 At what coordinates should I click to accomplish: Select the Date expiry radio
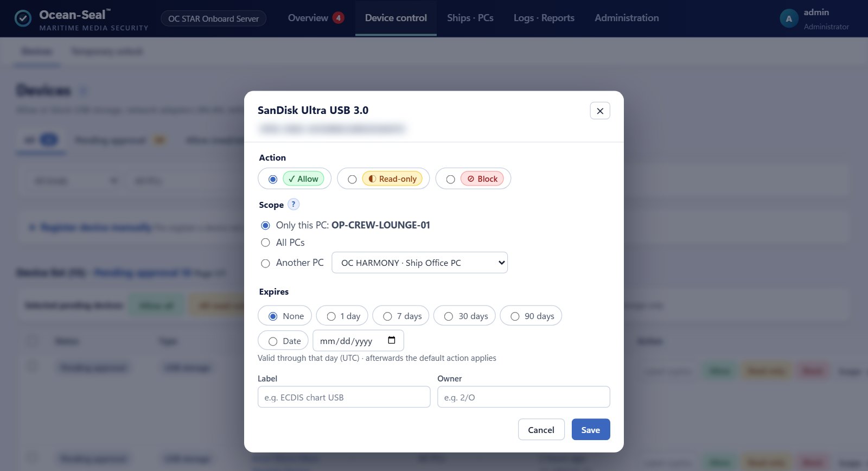coord(273,341)
